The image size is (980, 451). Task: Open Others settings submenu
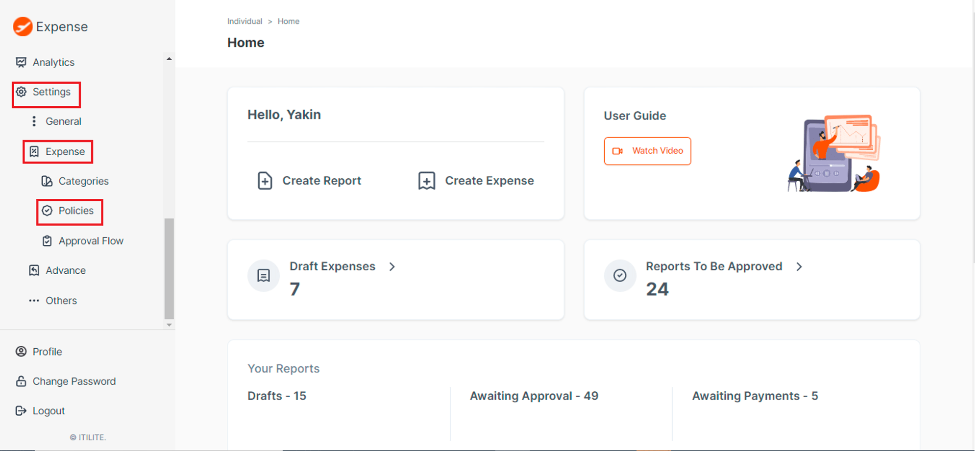61,301
